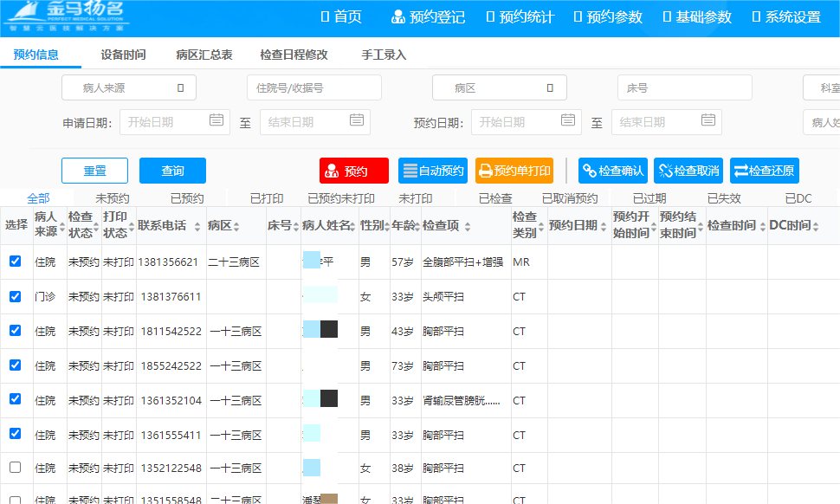
Task: Open the 病区 dropdown
Action: coord(500,87)
